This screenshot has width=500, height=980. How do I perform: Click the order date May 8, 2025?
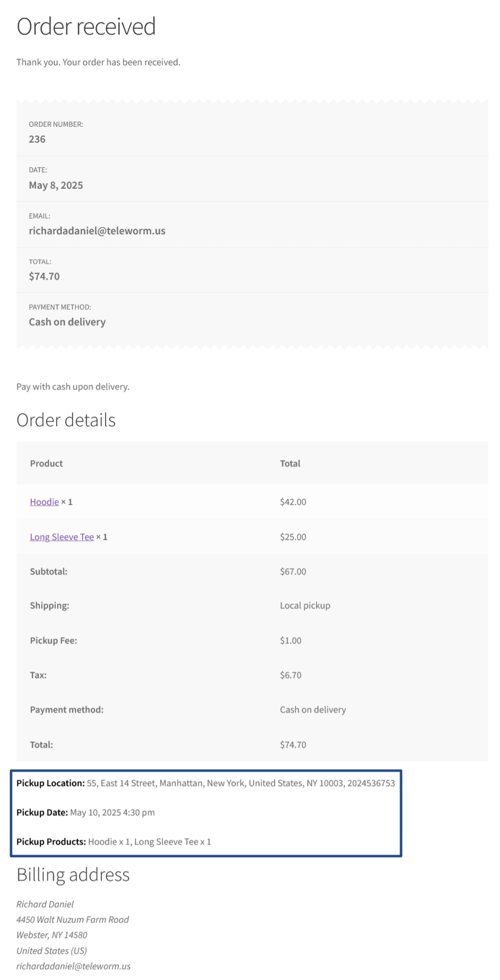[x=56, y=185]
